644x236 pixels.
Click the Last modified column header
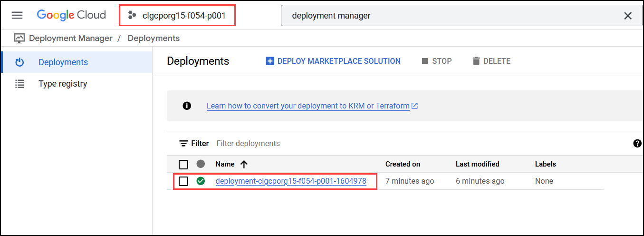pos(477,164)
